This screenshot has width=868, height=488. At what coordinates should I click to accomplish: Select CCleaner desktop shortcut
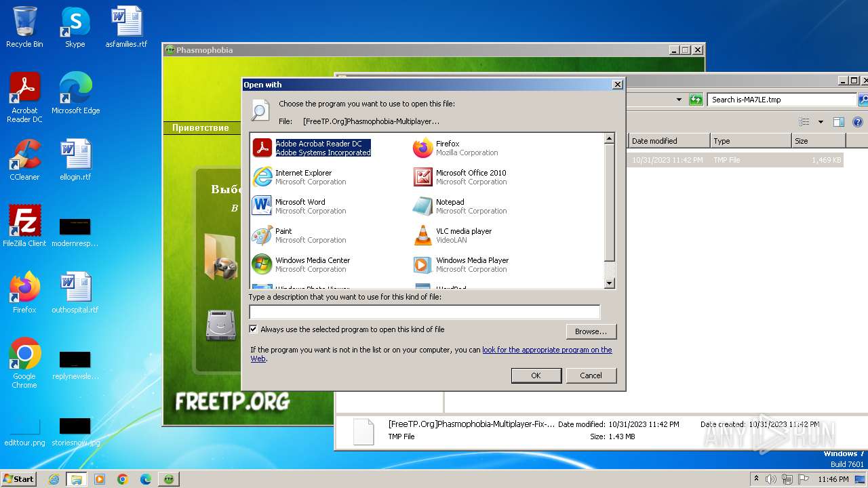click(x=24, y=160)
